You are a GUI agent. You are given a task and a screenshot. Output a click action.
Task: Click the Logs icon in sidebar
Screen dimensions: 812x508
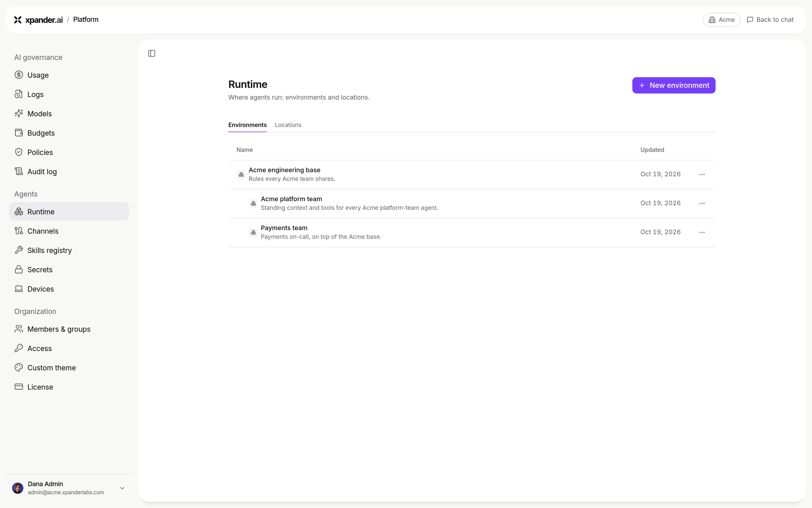click(x=19, y=94)
